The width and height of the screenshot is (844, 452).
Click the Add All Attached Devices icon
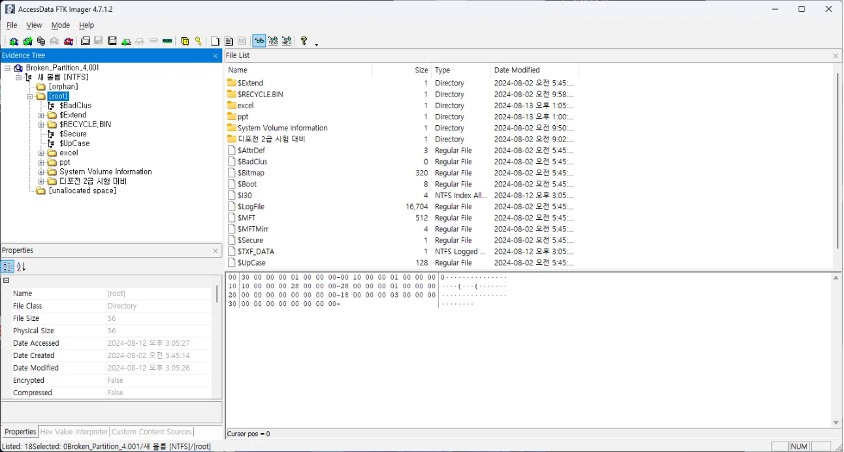[27, 41]
